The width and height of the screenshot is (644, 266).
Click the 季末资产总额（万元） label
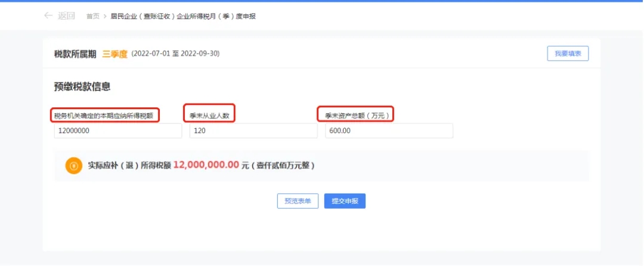click(x=357, y=115)
